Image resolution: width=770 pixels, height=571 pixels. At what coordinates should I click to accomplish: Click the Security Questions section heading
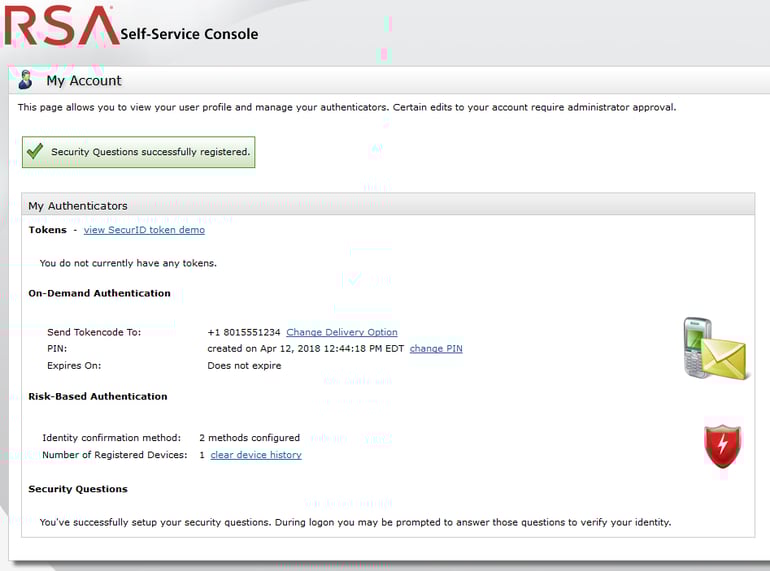78,489
